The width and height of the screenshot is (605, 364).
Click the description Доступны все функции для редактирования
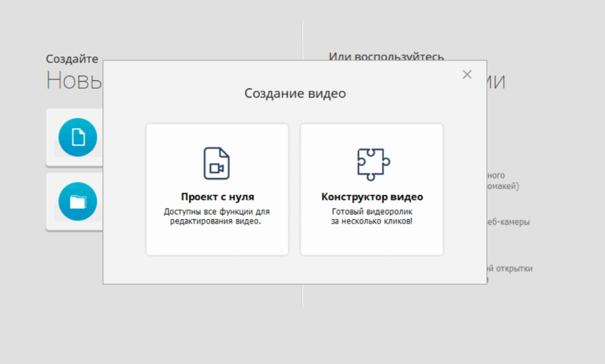click(217, 216)
